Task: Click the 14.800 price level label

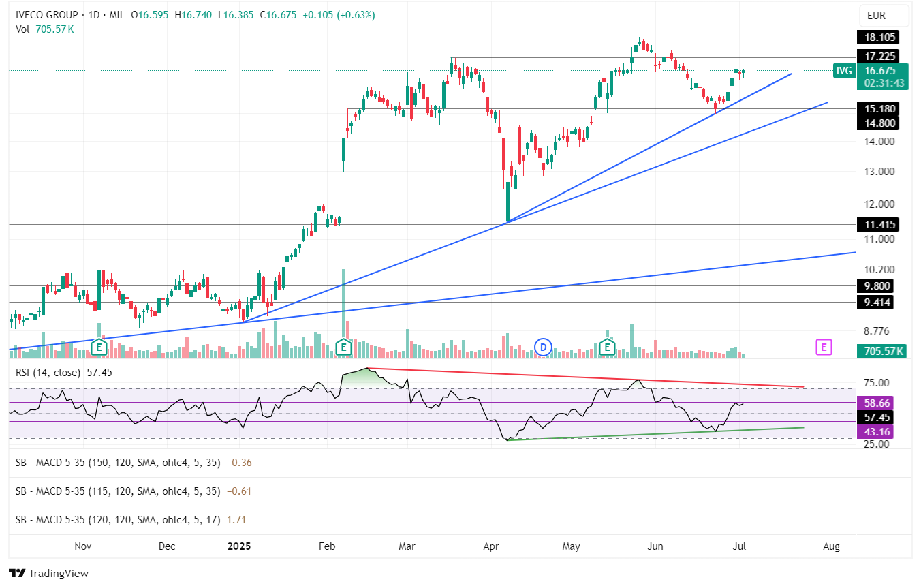Action: click(x=879, y=123)
